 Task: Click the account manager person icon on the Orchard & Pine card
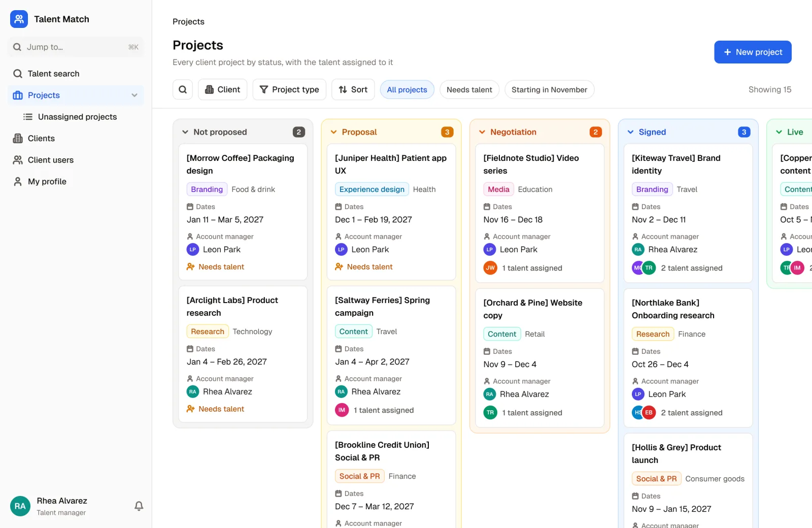click(x=487, y=381)
